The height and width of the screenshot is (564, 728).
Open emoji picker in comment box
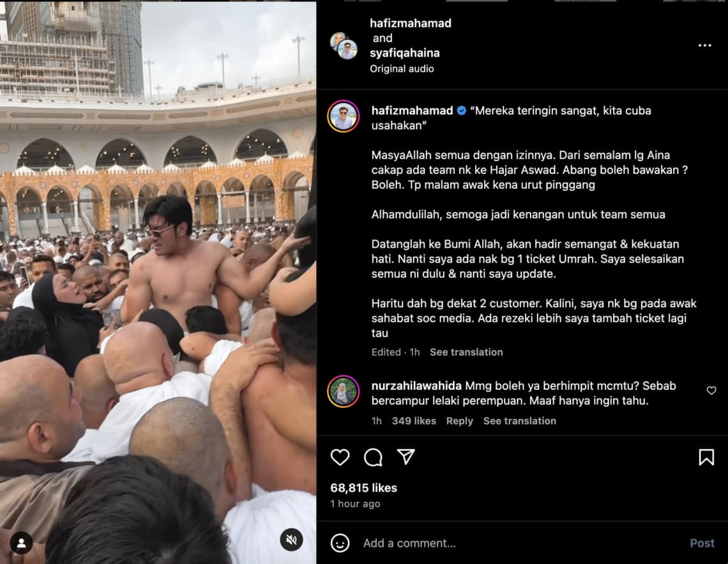(340, 543)
